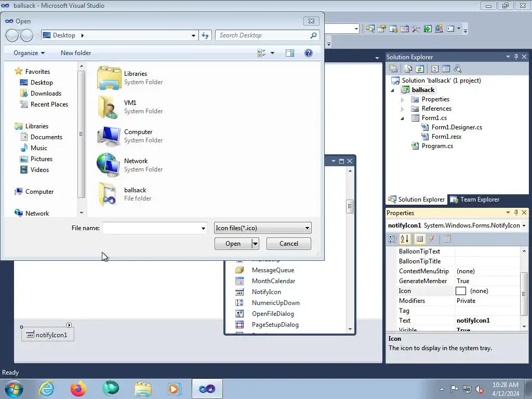Select Documents under Libraries sidebar
Screen dimensions: 532x399
click(x=42, y=137)
